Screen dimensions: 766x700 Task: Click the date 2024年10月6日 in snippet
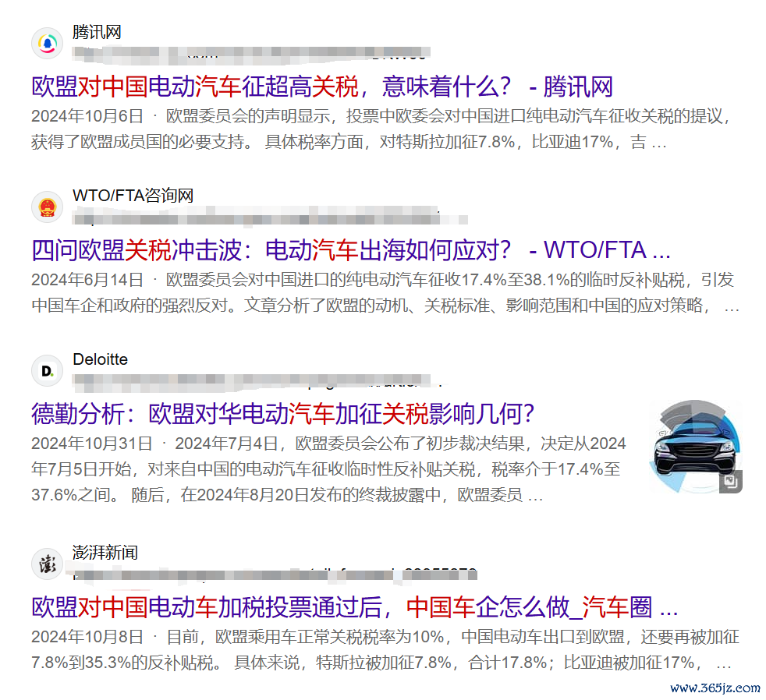click(87, 116)
